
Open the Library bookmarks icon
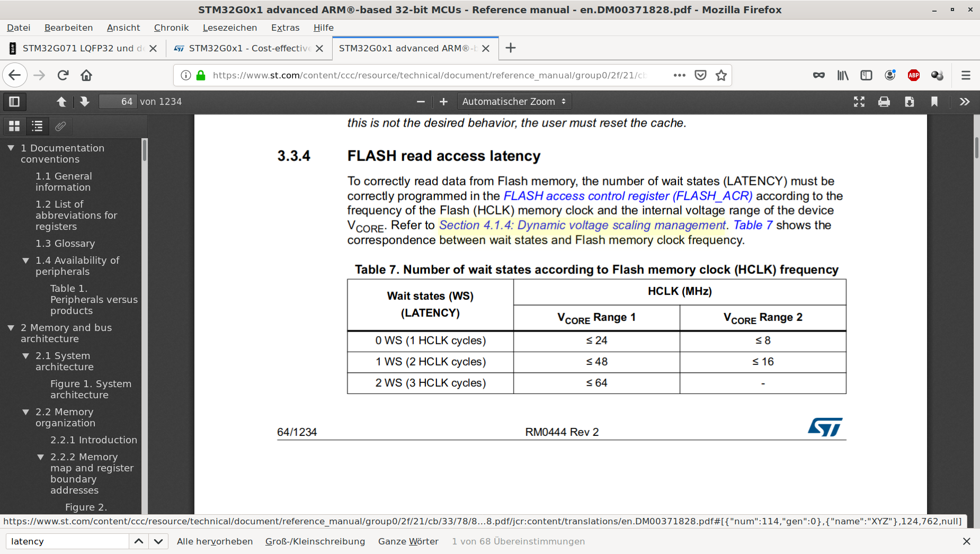842,75
